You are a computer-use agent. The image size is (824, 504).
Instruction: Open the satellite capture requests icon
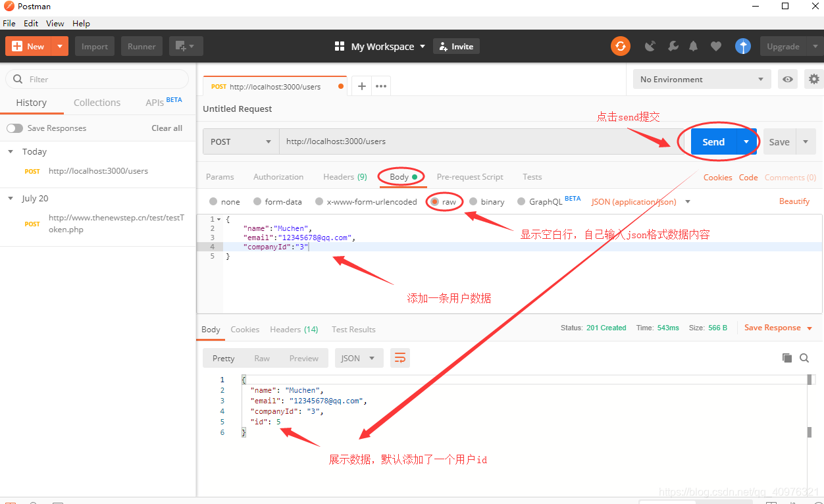650,46
